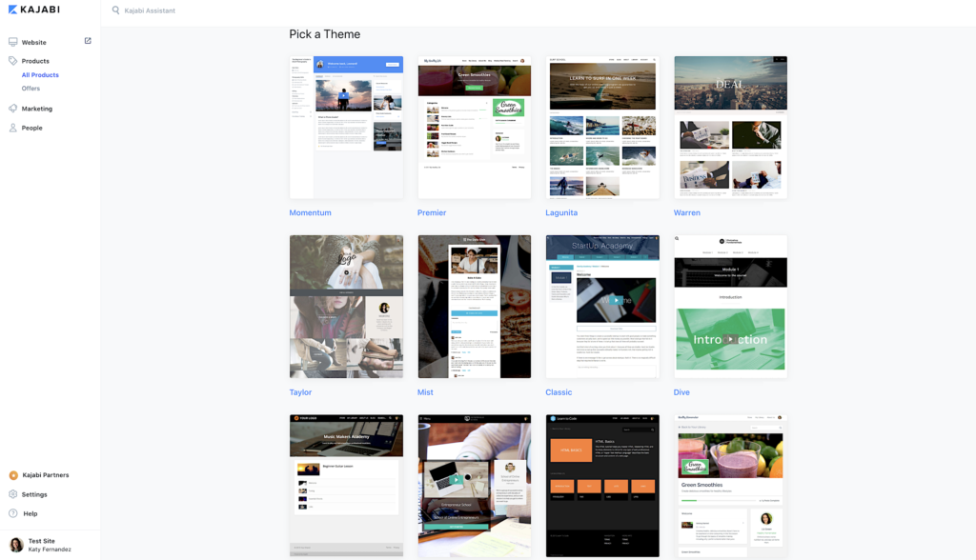Select the Green Smoothies bottom-row theme thumbnail

click(x=731, y=486)
